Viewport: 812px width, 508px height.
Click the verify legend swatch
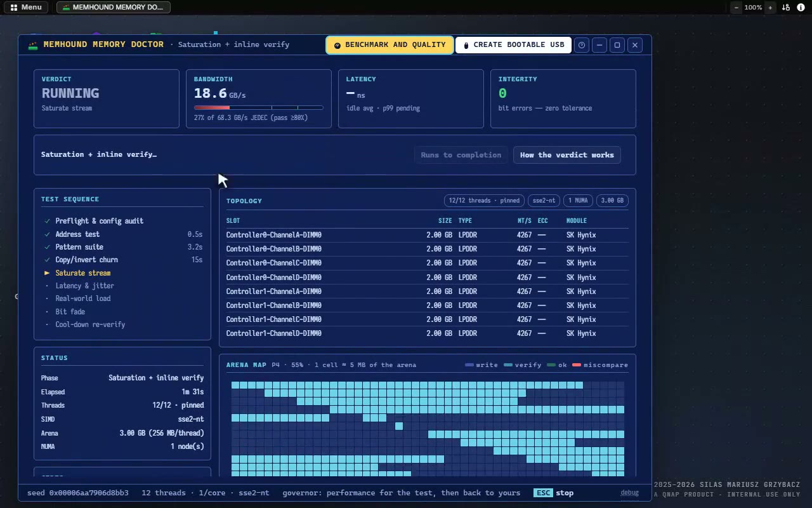[508, 365]
